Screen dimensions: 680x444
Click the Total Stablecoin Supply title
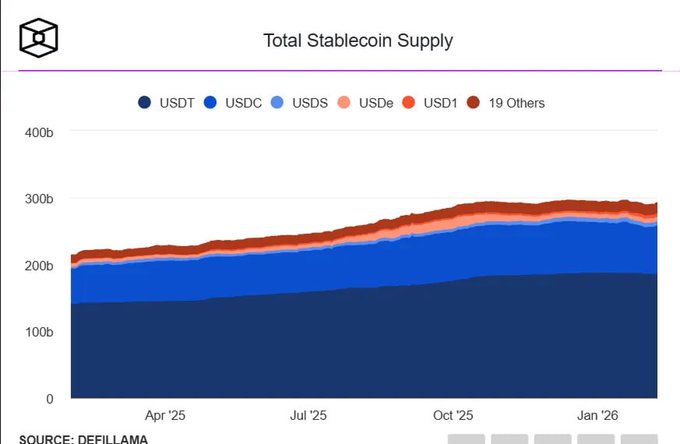pos(358,41)
